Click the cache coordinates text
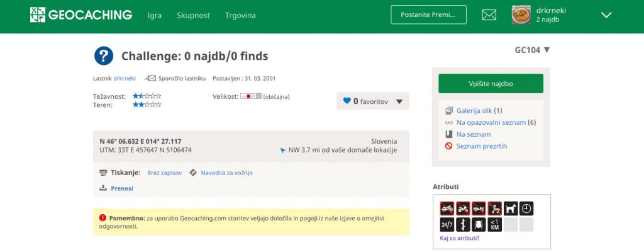644x252 pixels. (140, 141)
